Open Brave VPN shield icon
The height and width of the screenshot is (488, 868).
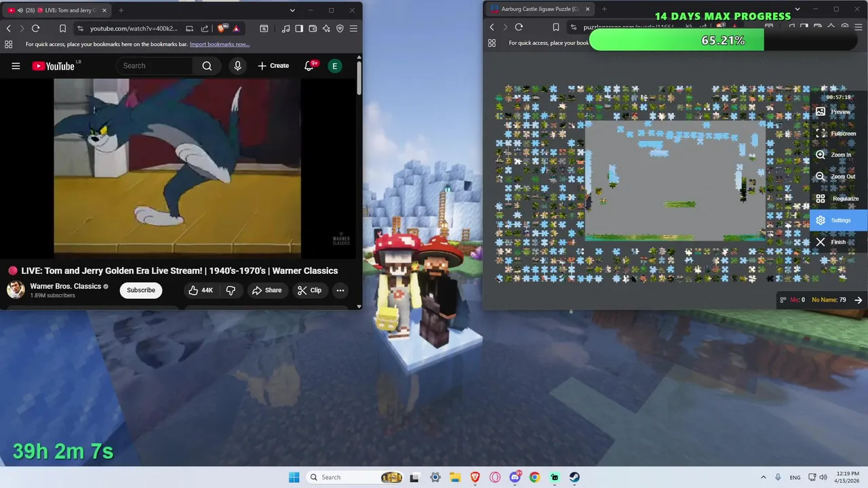click(340, 28)
